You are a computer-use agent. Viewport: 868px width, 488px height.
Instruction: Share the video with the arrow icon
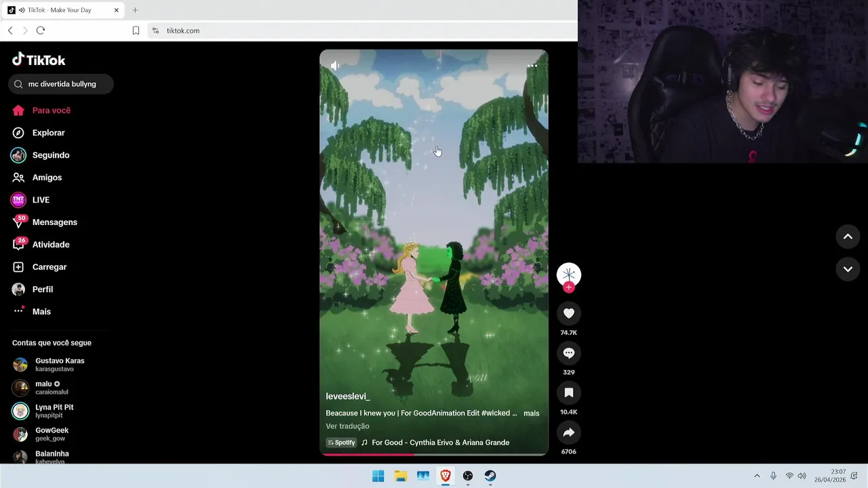(x=569, y=432)
